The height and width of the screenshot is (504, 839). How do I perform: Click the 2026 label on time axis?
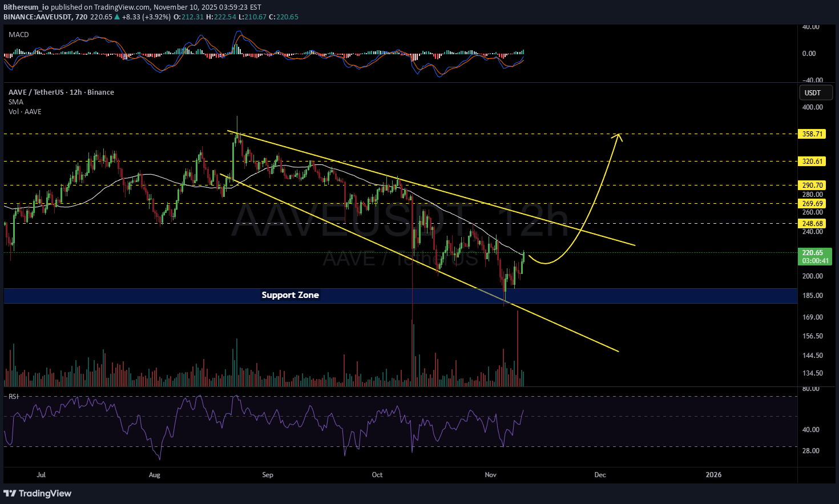(713, 475)
